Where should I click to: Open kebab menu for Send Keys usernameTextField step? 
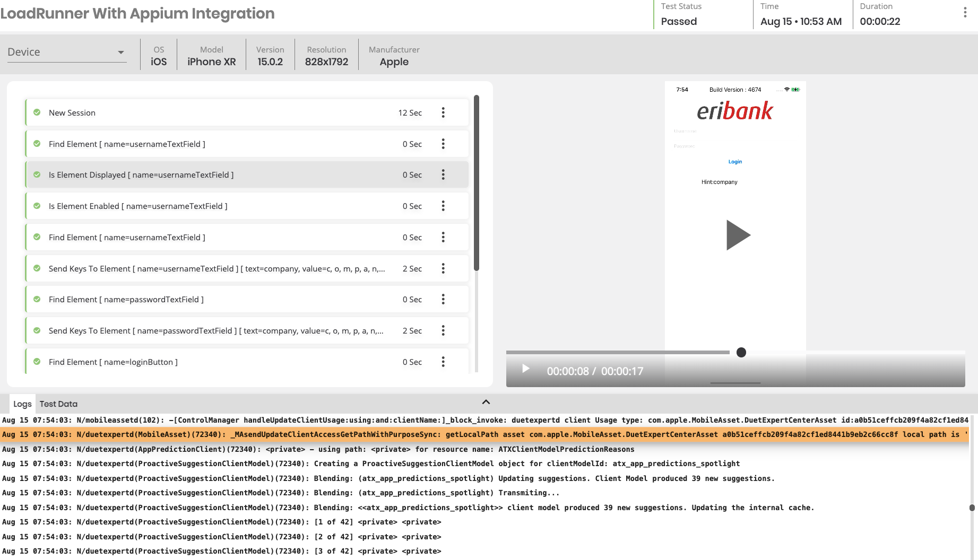pos(443,268)
